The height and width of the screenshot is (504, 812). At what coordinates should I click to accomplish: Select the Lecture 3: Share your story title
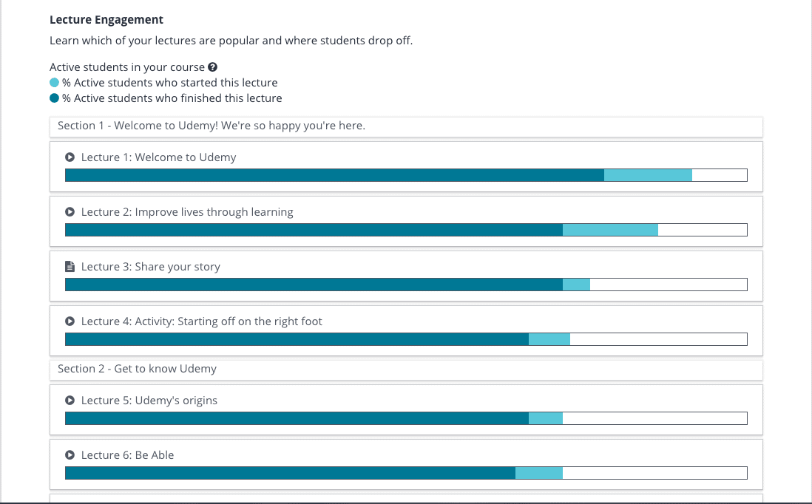pyautogui.click(x=151, y=267)
